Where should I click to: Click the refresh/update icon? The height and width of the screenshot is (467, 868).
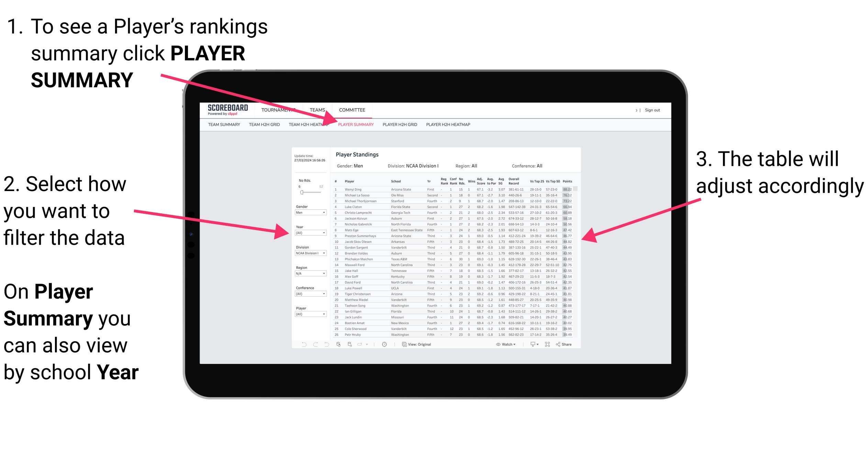(x=338, y=344)
